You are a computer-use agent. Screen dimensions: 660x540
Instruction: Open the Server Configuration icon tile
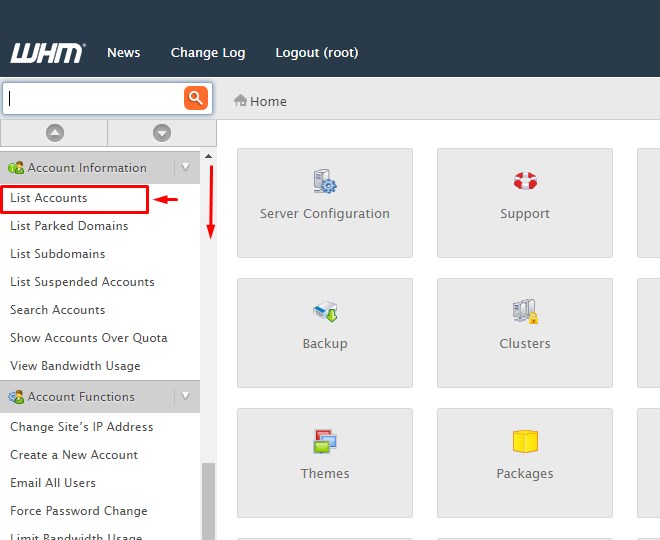click(x=325, y=183)
